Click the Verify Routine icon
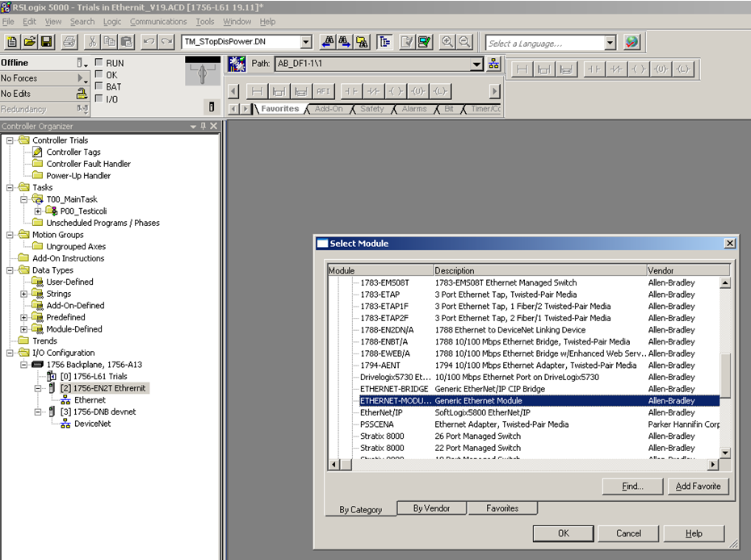 pos(407,42)
